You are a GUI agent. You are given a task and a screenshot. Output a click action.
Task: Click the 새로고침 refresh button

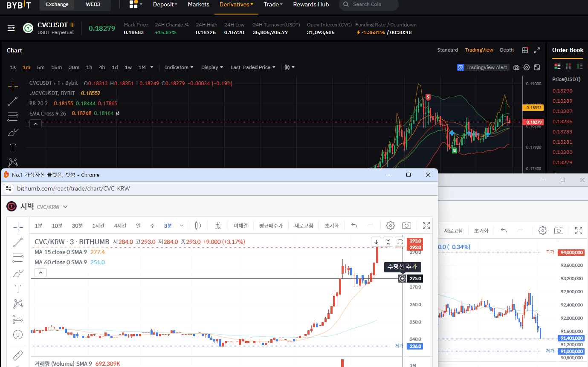304,225
